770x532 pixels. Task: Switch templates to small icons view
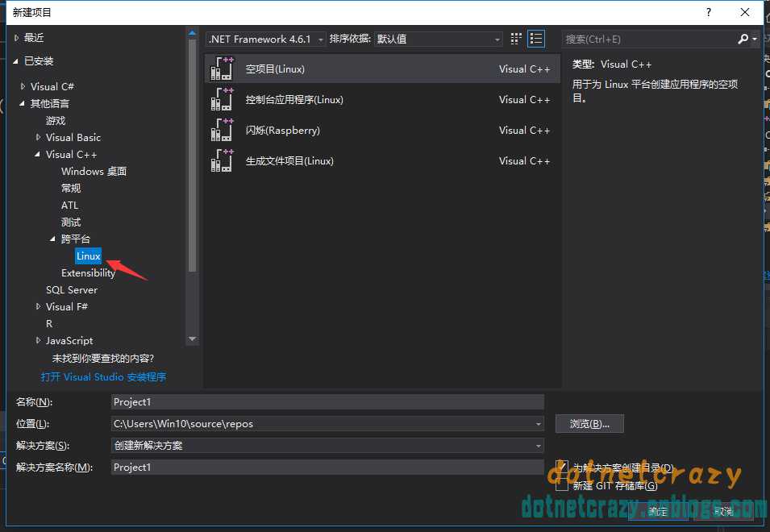click(516, 39)
